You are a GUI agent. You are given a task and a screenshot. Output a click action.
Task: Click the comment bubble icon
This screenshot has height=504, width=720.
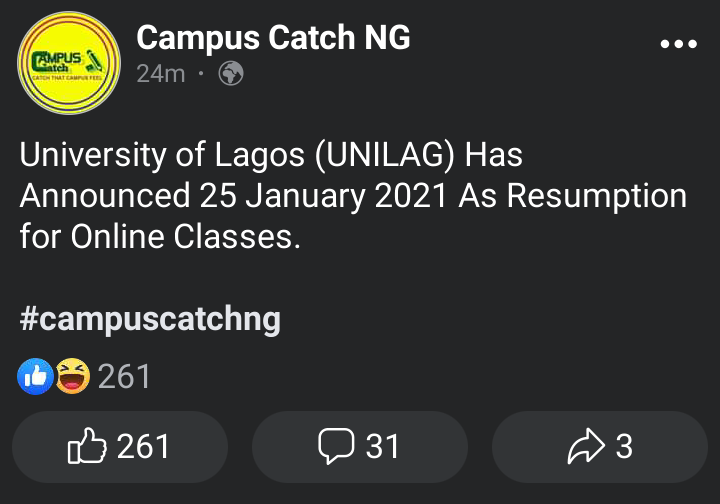pyautogui.click(x=336, y=446)
